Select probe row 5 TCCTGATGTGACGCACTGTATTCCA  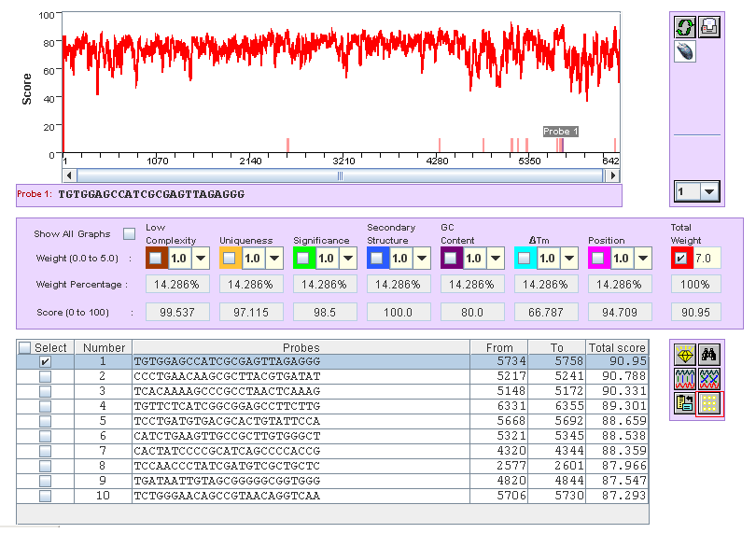[x=301, y=421]
